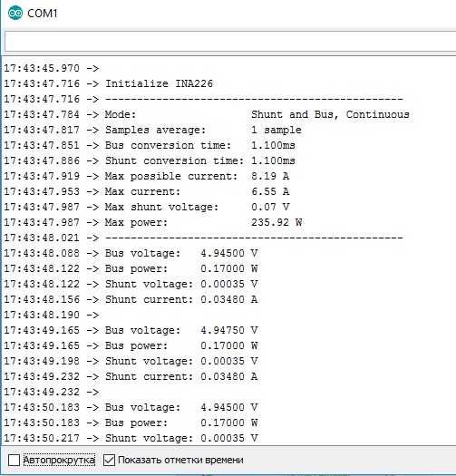The image size is (456, 476).
Task: Click the Arduino logo icon in title bar
Action: (x=15, y=13)
